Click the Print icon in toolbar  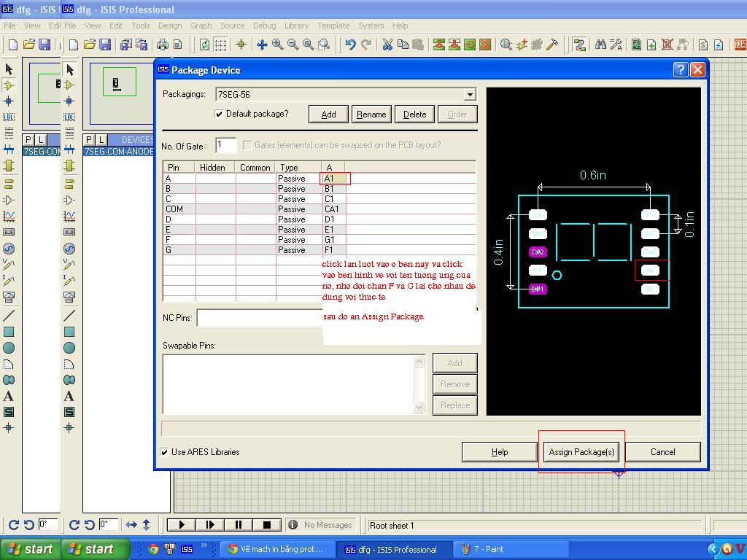click(162, 44)
